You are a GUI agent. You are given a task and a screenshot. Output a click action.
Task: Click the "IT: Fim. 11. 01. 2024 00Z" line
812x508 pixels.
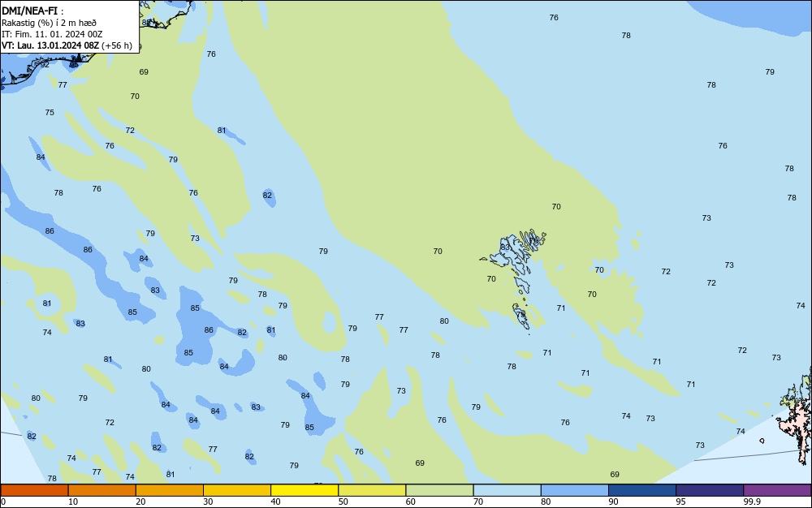coord(52,34)
